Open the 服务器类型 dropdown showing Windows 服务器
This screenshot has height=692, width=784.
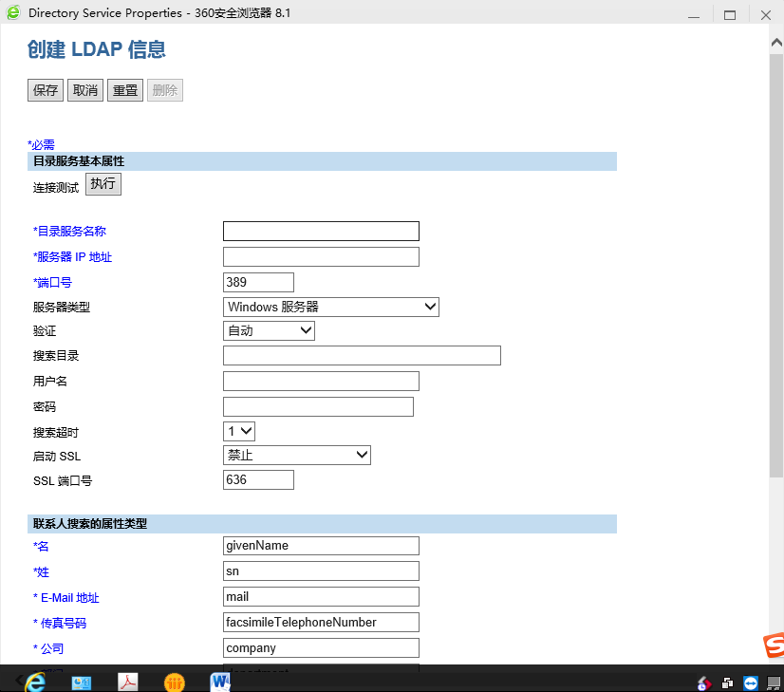tap(330, 307)
